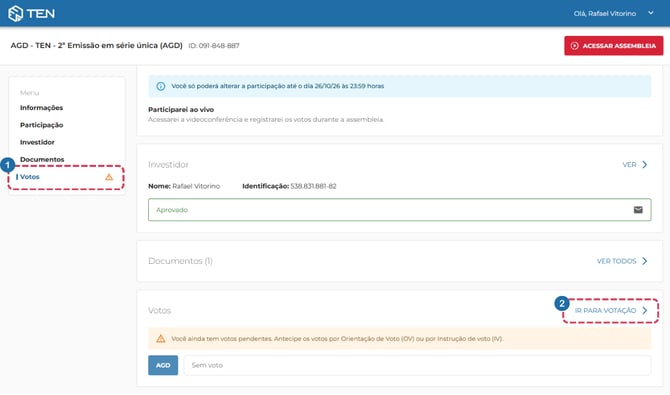Image resolution: width=670 pixels, height=395 pixels.
Task: Open the Rafael Vitorino user dropdown arrow
Action: tap(651, 13)
